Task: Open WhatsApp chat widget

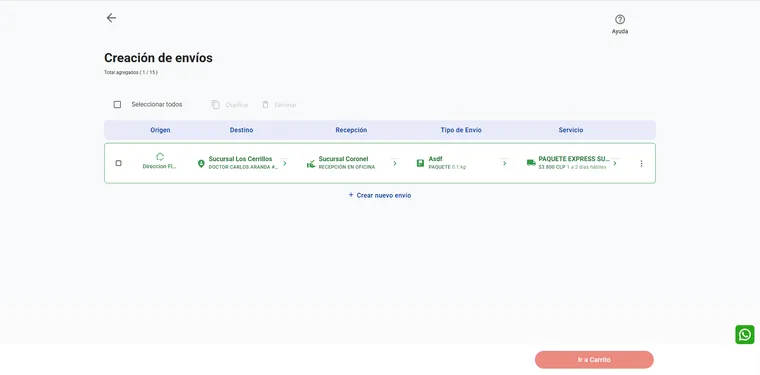Action: point(744,334)
